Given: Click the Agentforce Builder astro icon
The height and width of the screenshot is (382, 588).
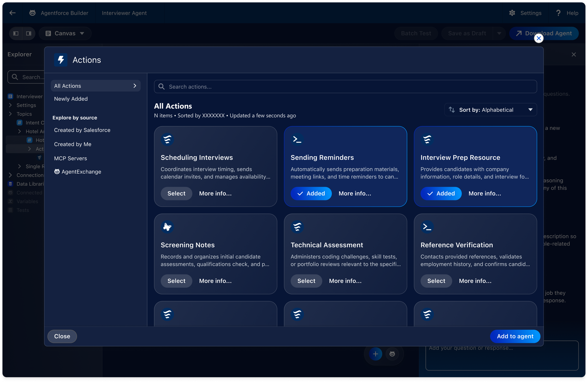Looking at the screenshot, I should click(x=32, y=13).
